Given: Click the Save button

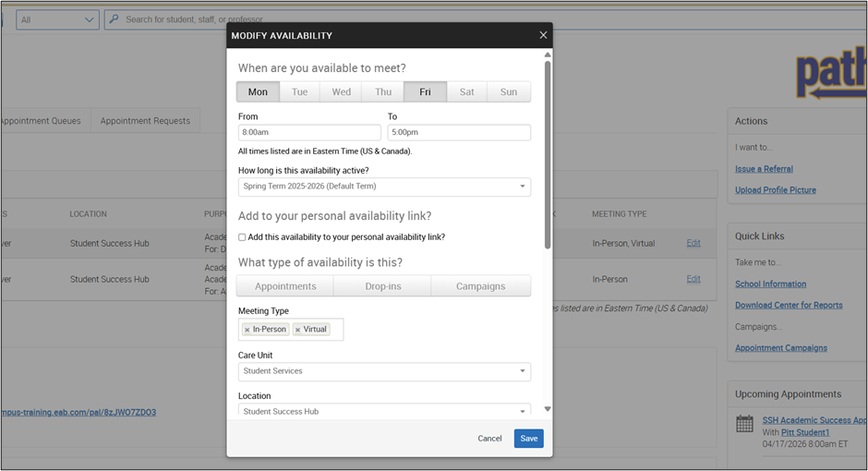Looking at the screenshot, I should pos(529,439).
